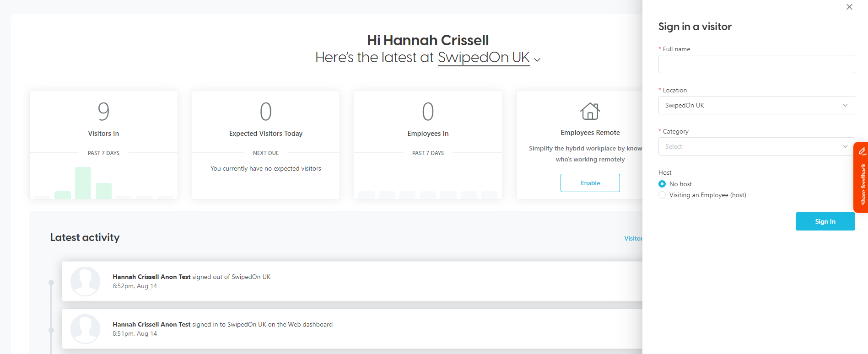Image resolution: width=868 pixels, height=354 pixels.
Task: Open the SwipedOn UK location switcher
Action: point(484,58)
